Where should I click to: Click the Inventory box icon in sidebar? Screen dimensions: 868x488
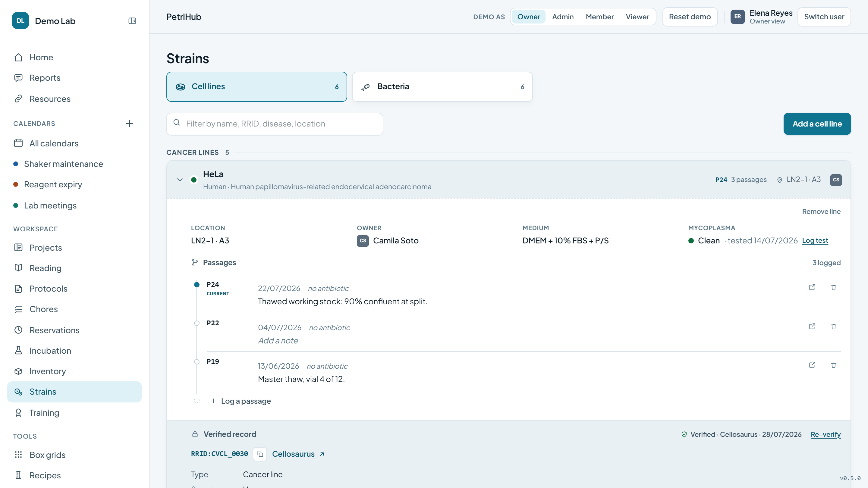pyautogui.click(x=18, y=371)
